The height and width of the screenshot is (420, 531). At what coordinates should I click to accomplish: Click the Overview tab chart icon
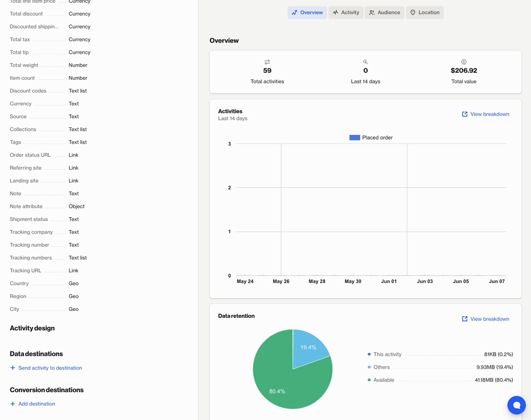pyautogui.click(x=294, y=12)
